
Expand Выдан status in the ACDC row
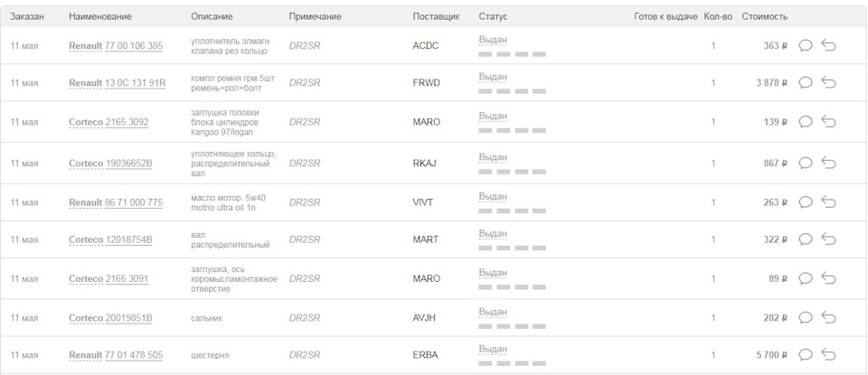(493, 40)
